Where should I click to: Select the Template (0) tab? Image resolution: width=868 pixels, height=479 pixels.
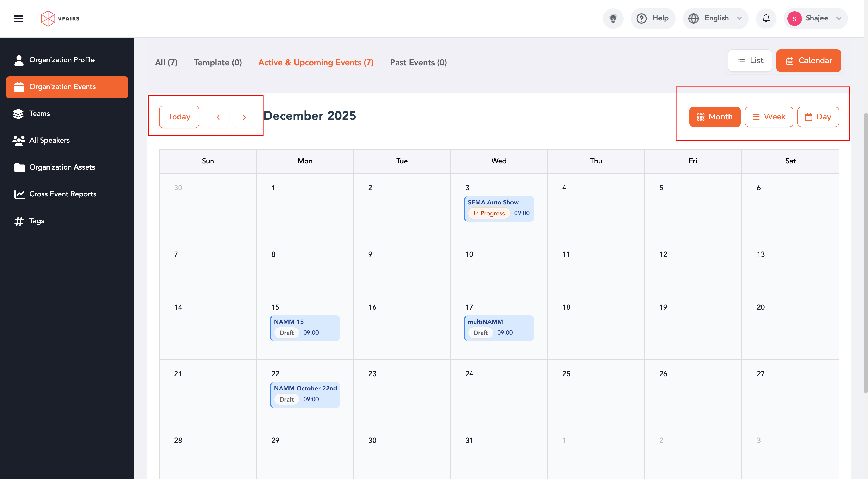pos(218,63)
